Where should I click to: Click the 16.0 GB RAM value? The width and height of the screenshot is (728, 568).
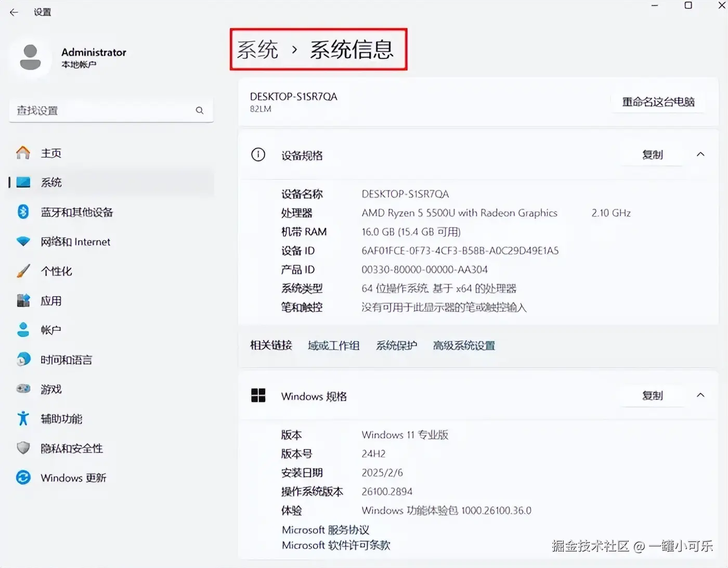click(x=411, y=231)
